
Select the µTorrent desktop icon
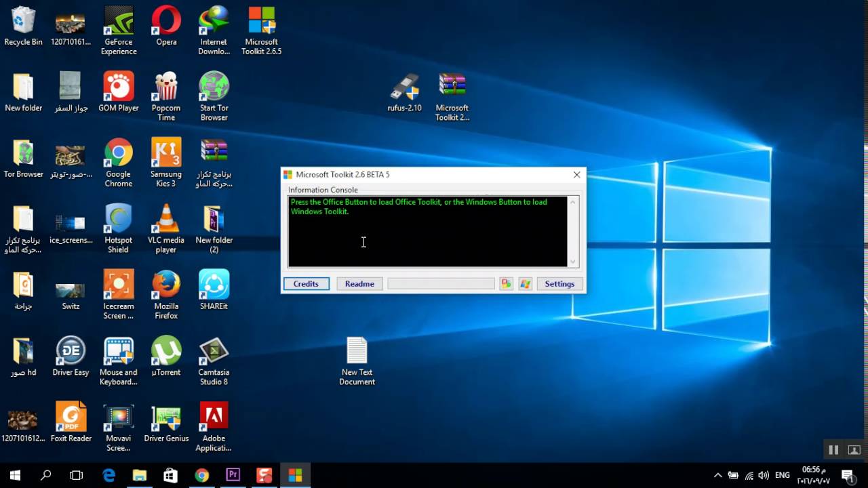click(166, 357)
